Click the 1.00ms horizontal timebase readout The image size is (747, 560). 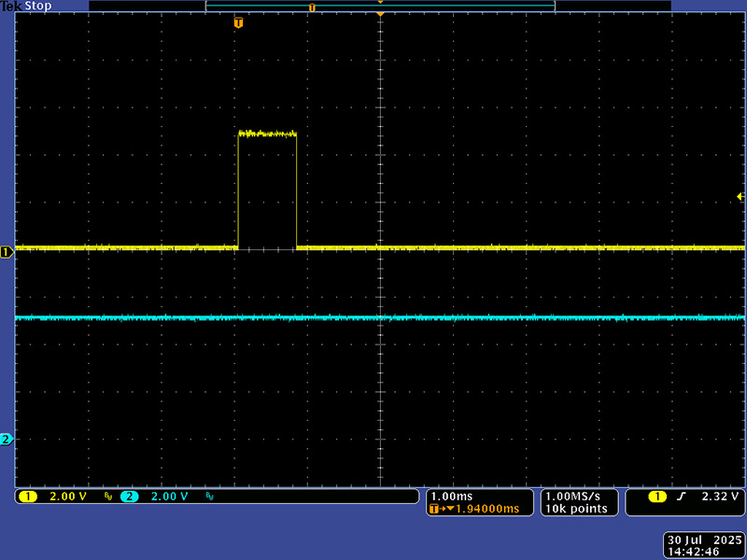(x=452, y=496)
